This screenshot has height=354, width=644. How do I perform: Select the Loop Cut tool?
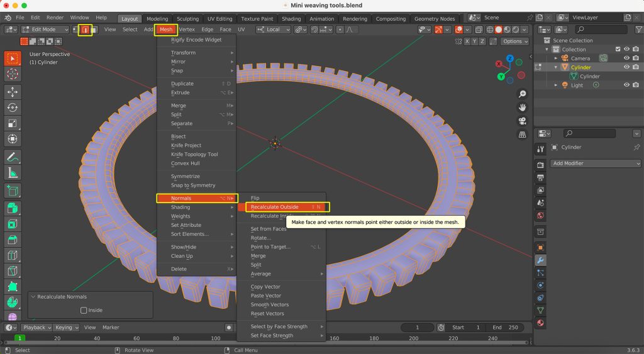13,255
